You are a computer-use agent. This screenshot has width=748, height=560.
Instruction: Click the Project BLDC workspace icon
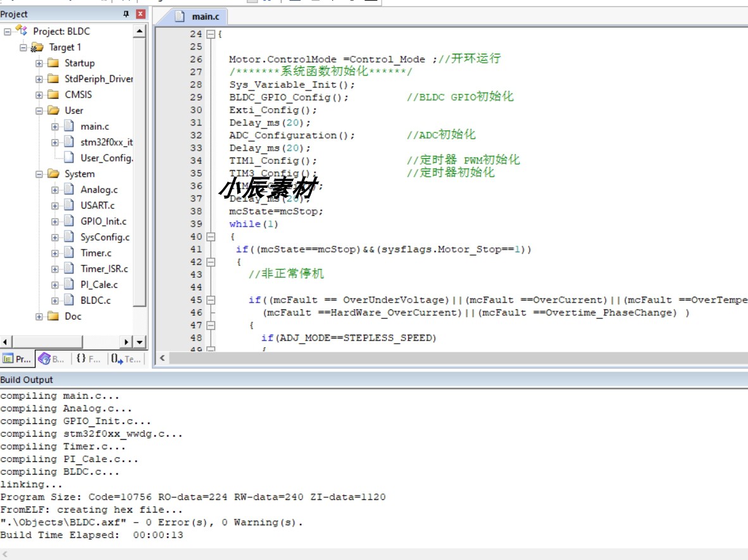22,30
